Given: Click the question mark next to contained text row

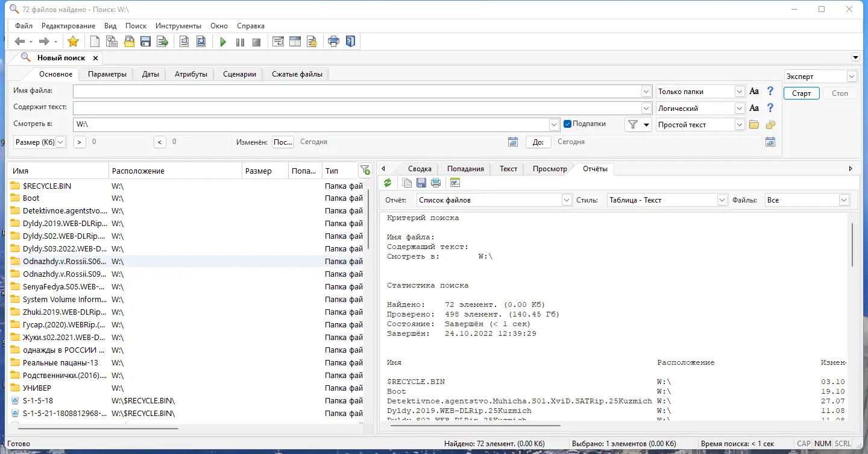Looking at the screenshot, I should pos(770,109).
